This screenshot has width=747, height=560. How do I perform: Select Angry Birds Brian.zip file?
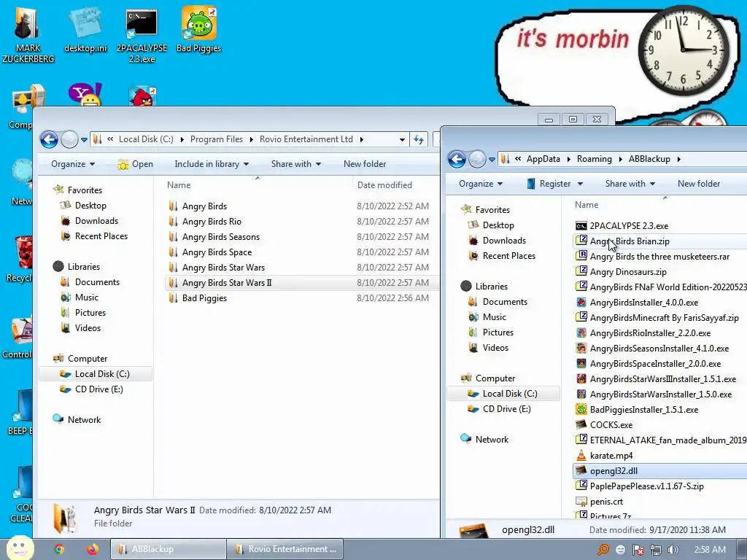[630, 241]
